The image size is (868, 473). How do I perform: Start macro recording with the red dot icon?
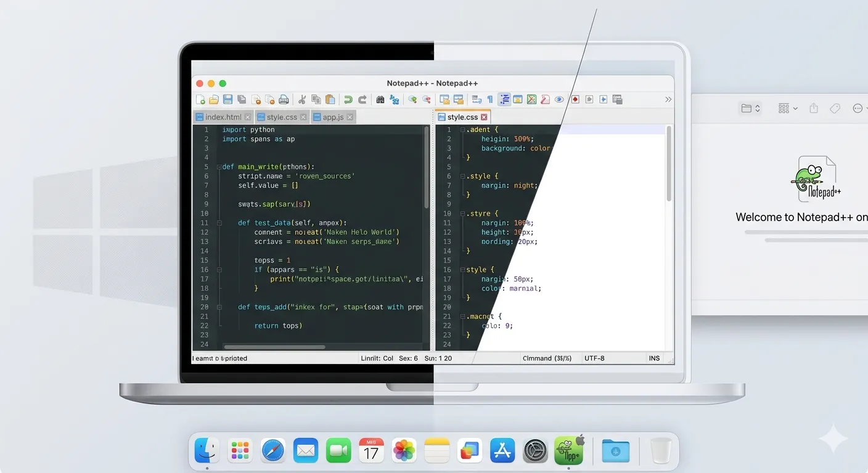tap(575, 100)
